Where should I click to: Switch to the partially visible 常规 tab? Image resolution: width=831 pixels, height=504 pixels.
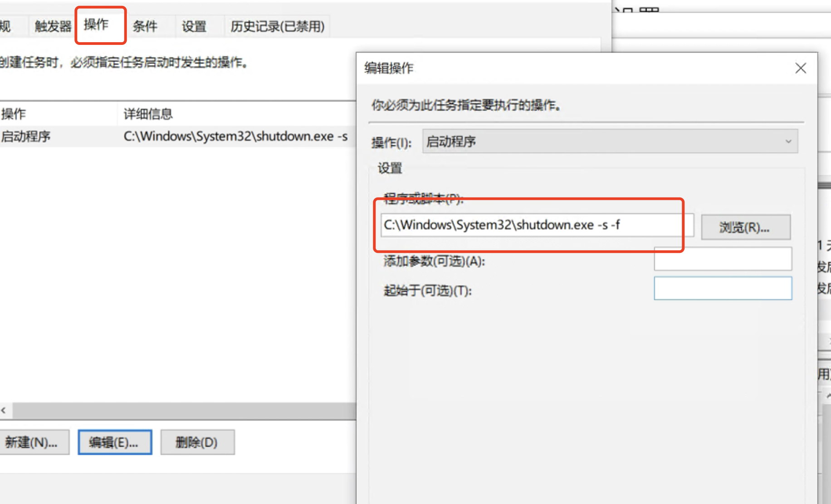[6, 26]
